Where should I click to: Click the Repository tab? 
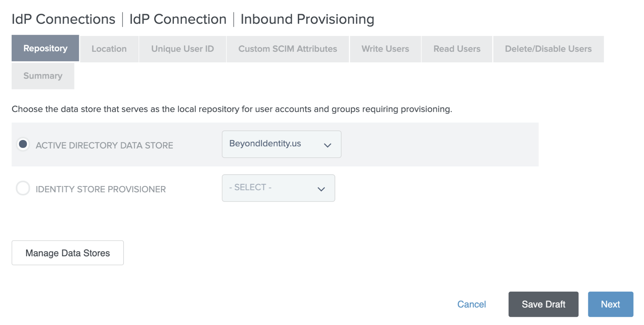45,48
